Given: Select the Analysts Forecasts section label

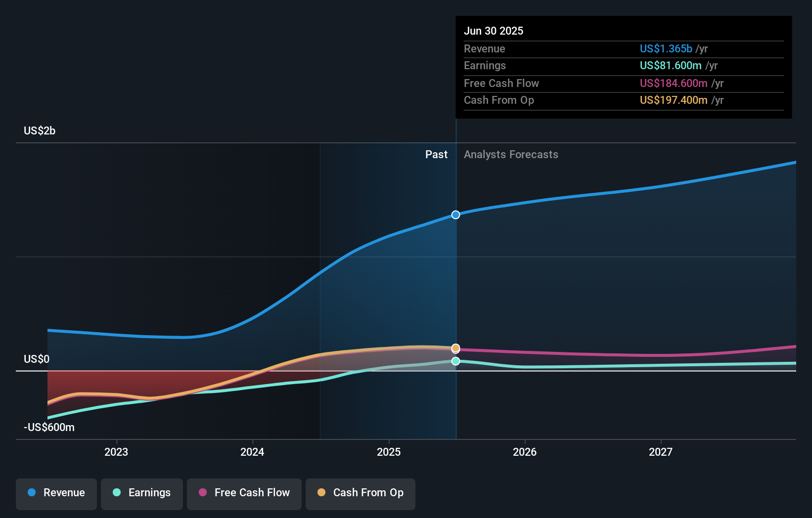Looking at the screenshot, I should 511,154.
